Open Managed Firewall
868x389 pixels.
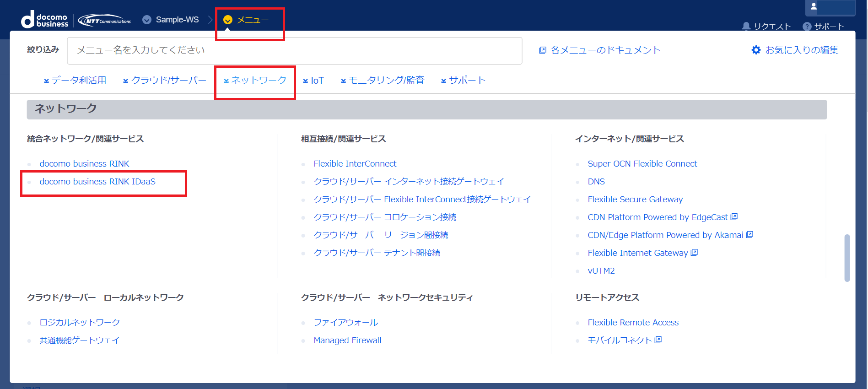coord(347,340)
